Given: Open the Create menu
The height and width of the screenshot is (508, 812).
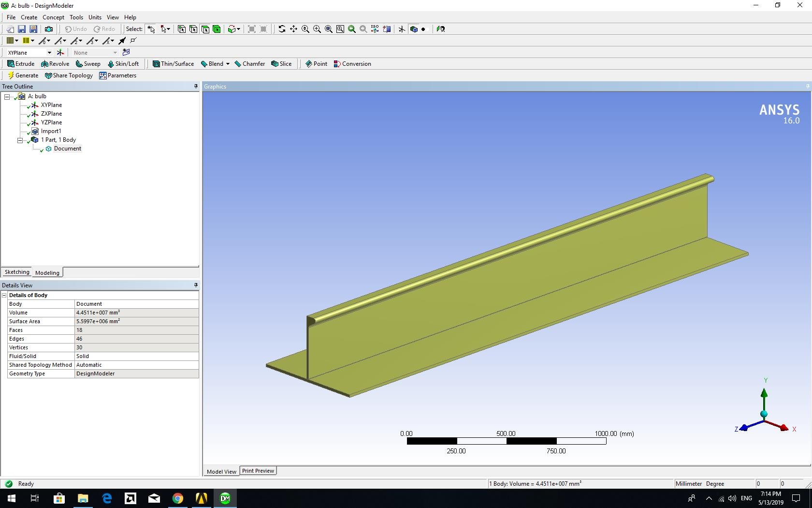Looking at the screenshot, I should (x=29, y=17).
